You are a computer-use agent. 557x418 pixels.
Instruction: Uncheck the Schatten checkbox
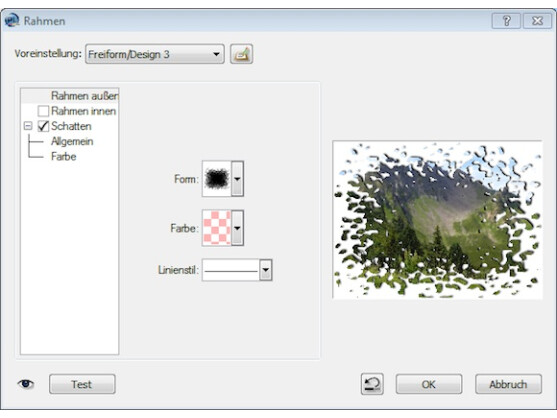(x=43, y=126)
